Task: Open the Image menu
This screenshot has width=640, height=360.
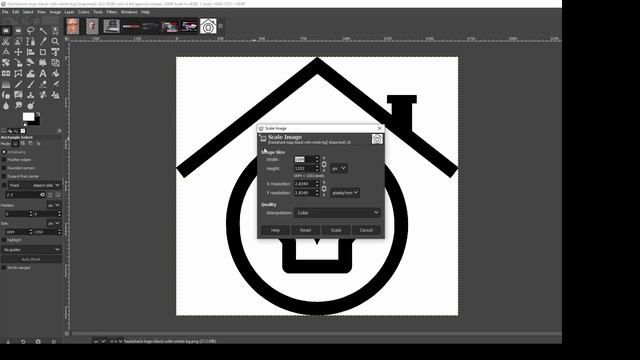Action: pos(55,12)
